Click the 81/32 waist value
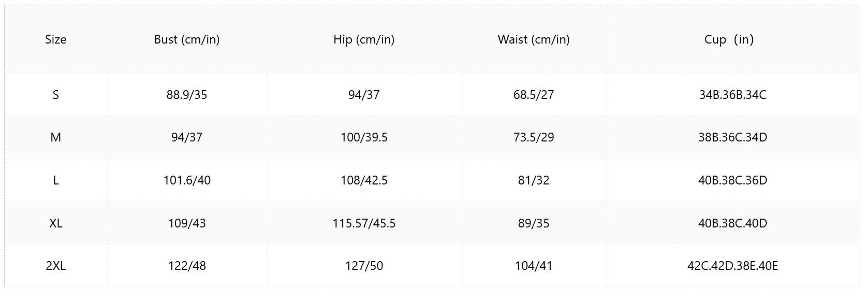 coord(534,180)
